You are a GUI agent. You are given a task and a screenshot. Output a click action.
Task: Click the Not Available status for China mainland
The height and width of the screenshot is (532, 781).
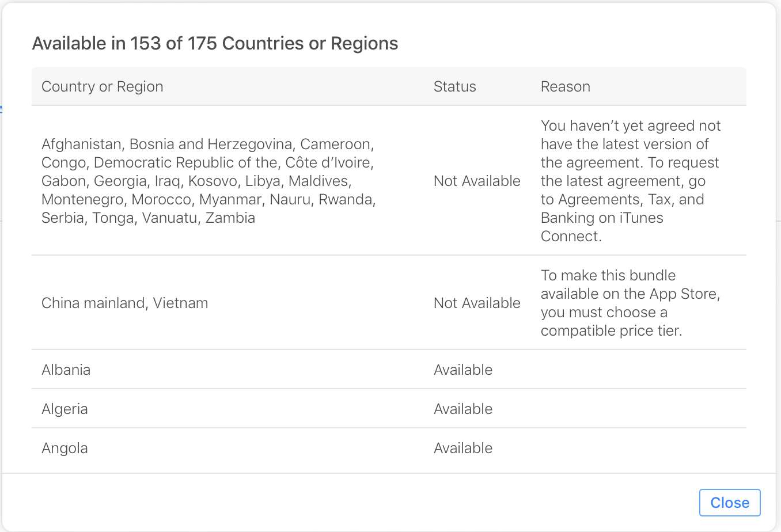coord(477,303)
